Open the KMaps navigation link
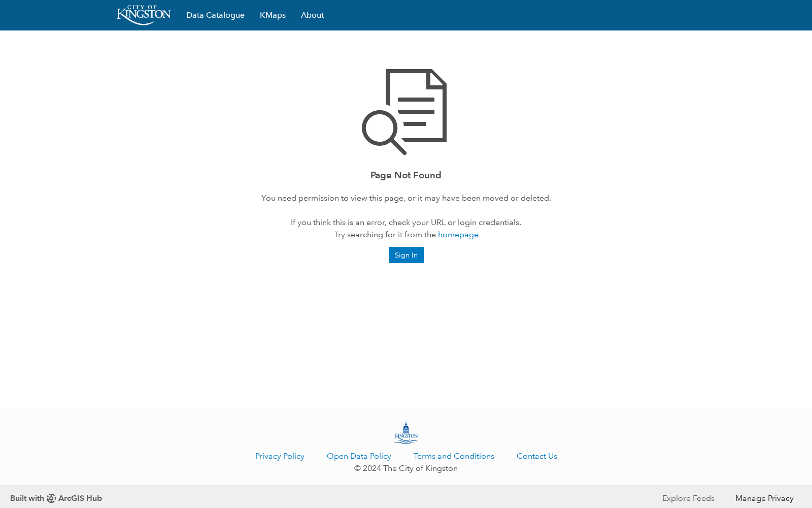 coord(273,15)
